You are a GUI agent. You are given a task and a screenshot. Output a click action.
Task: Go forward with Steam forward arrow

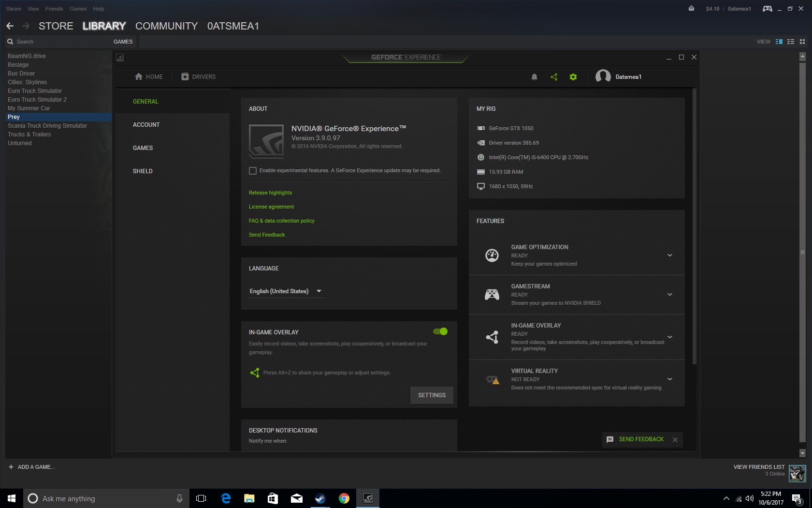point(26,26)
